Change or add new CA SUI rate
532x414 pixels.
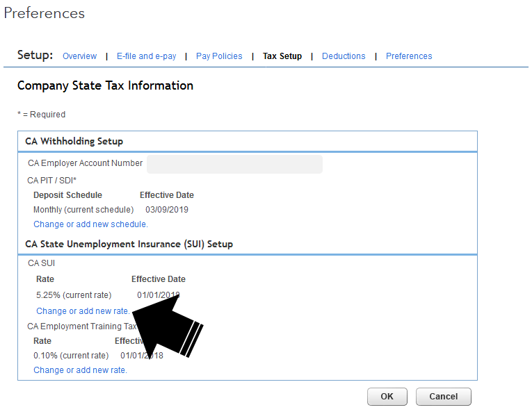coord(83,311)
